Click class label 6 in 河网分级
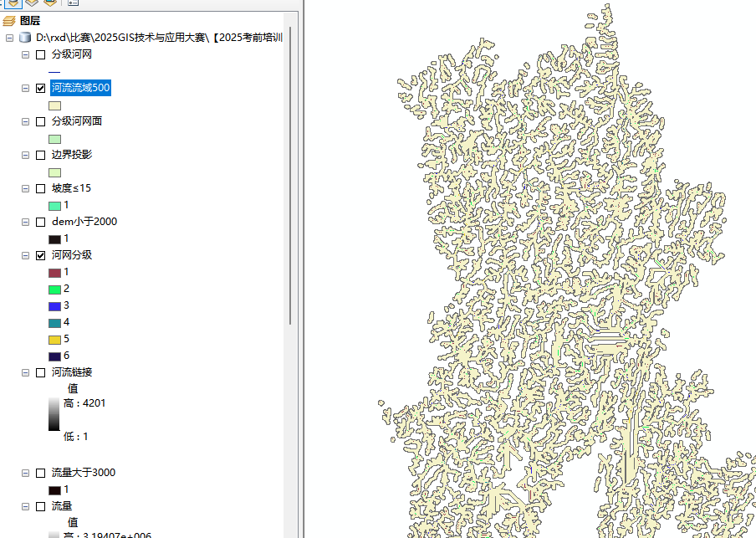The height and width of the screenshot is (538, 756). [67, 356]
